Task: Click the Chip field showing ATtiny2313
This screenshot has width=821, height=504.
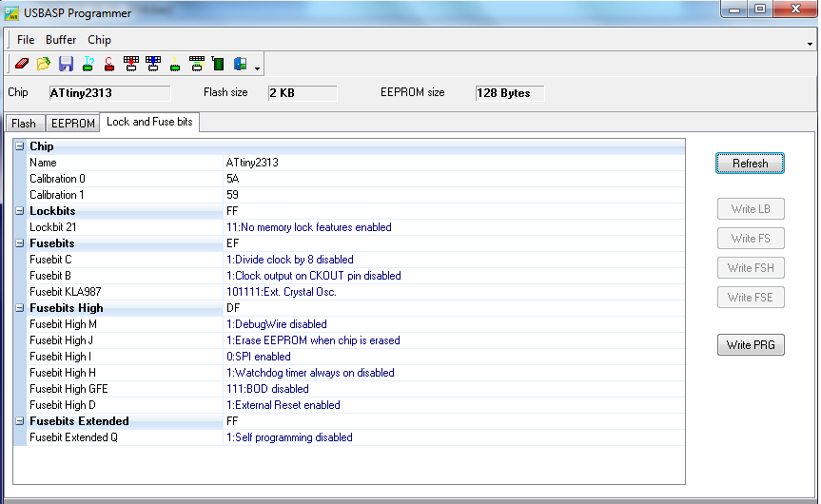Action: (x=109, y=93)
